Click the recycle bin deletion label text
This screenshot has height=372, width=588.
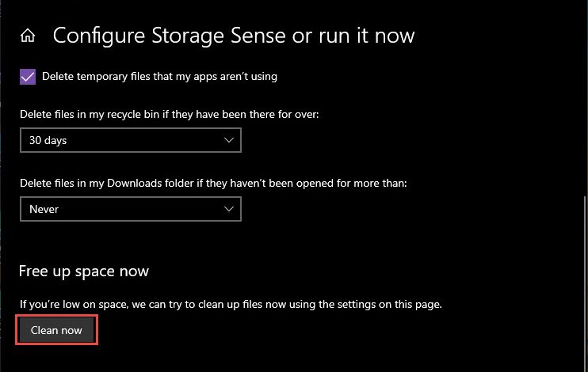[x=169, y=114]
